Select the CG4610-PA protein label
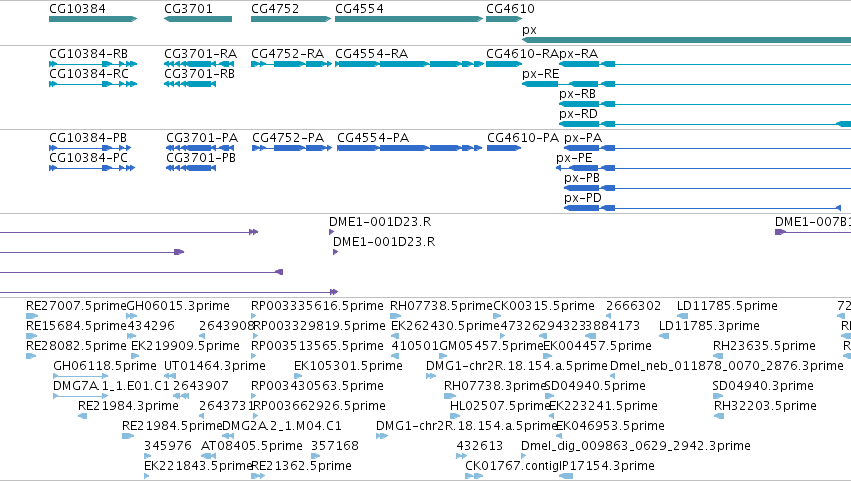The image size is (851, 481). tap(523, 138)
